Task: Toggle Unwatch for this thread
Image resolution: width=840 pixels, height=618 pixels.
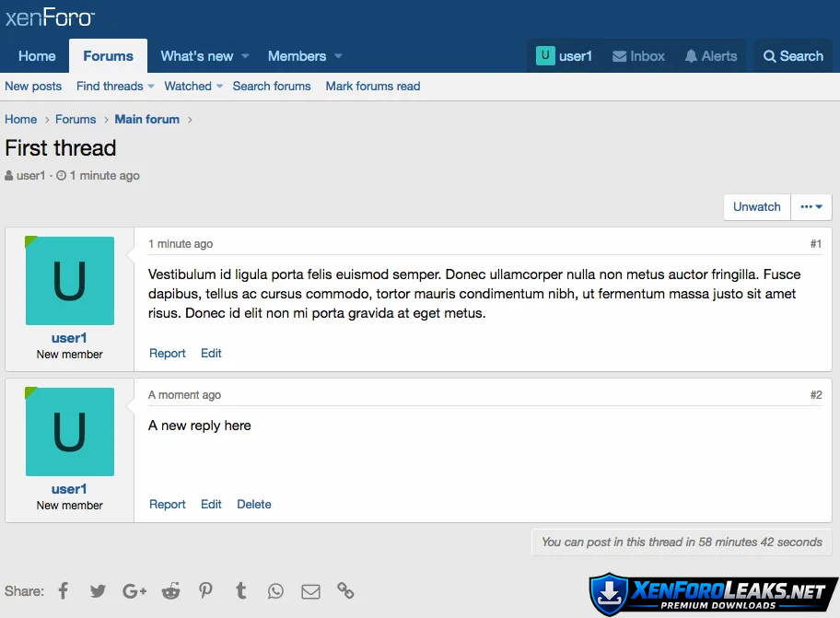Action: click(756, 207)
